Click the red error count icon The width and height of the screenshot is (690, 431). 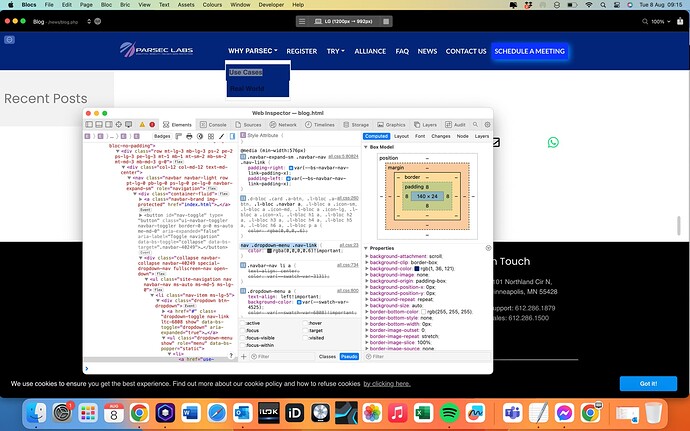click(x=152, y=125)
